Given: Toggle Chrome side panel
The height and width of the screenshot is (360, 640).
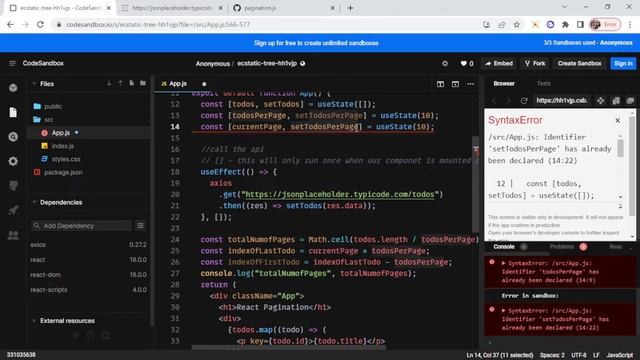Looking at the screenshot, I should (580, 24).
